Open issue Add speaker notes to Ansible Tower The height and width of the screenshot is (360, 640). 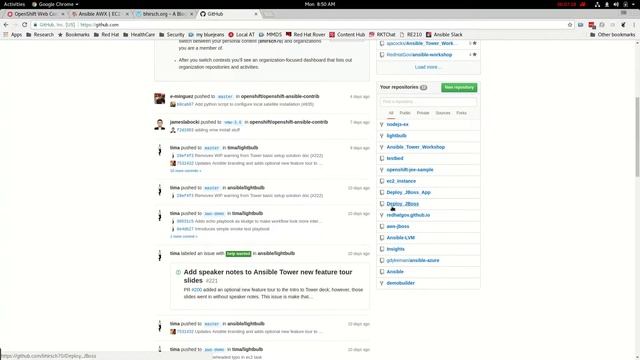point(268,276)
